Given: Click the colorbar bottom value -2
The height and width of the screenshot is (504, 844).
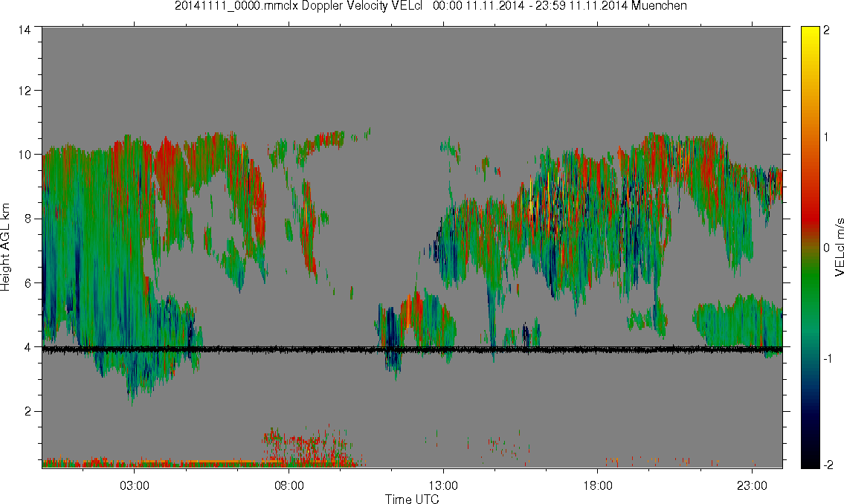Looking at the screenshot, I should (x=827, y=465).
